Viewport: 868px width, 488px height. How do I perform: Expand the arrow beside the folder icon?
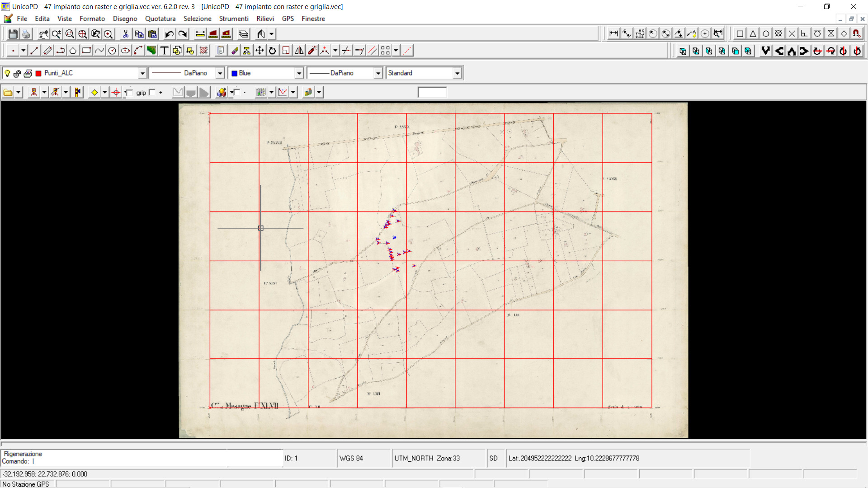[19, 93]
